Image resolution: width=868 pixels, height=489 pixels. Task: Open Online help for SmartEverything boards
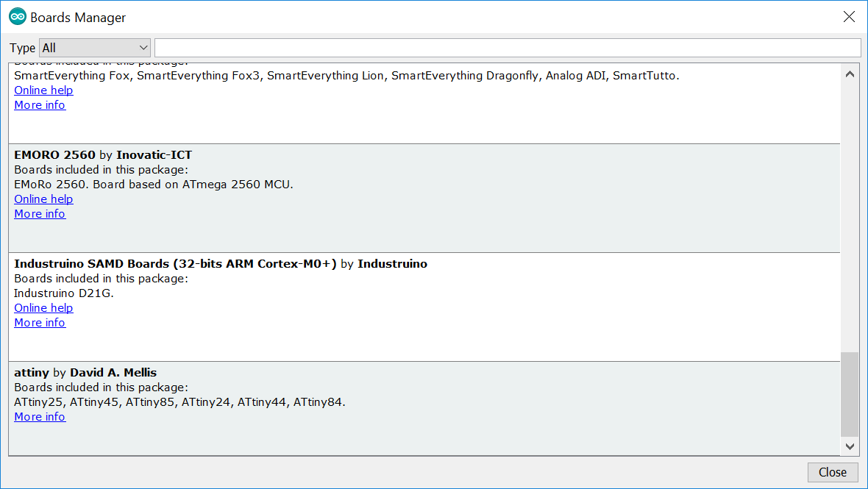[43, 90]
